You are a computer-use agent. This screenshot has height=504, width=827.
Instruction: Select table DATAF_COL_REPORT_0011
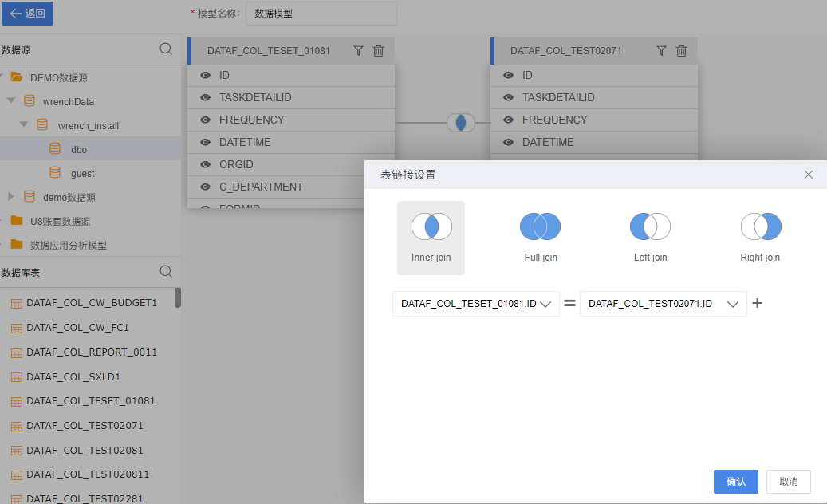90,352
